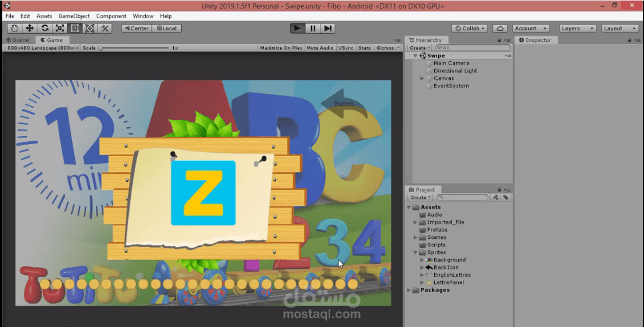
Task: Open Project Create menu
Action: (x=420, y=198)
